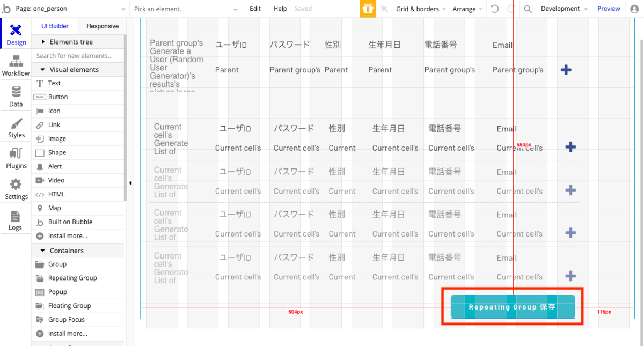
Task: Select 生年月日 label in first repeating cell
Action: (389, 129)
